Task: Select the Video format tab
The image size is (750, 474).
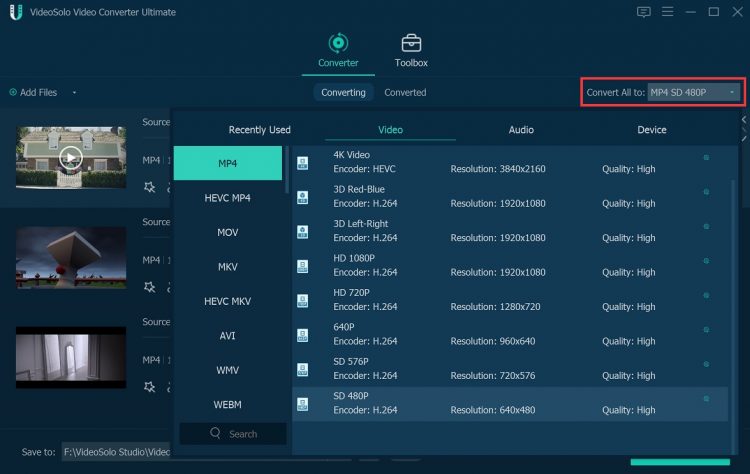Action: click(x=390, y=130)
